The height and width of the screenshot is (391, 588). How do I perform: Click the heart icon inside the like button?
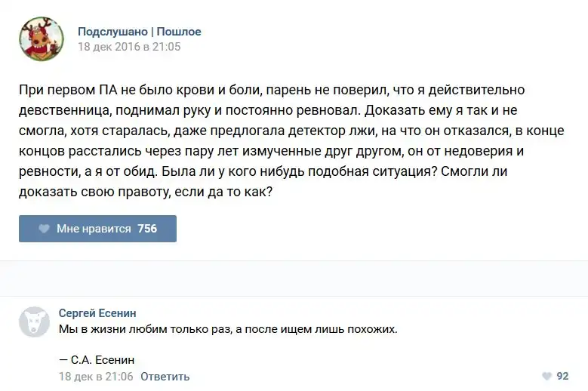45,229
